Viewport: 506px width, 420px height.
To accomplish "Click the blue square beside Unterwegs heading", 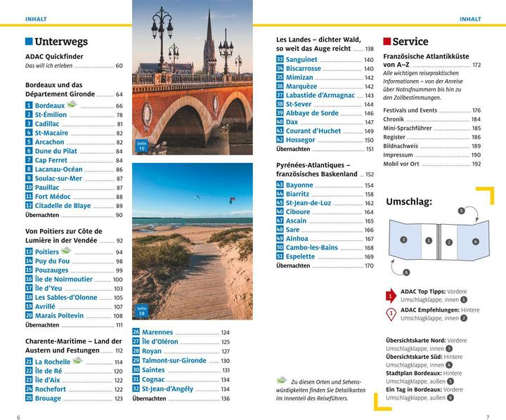I will click(x=29, y=41).
